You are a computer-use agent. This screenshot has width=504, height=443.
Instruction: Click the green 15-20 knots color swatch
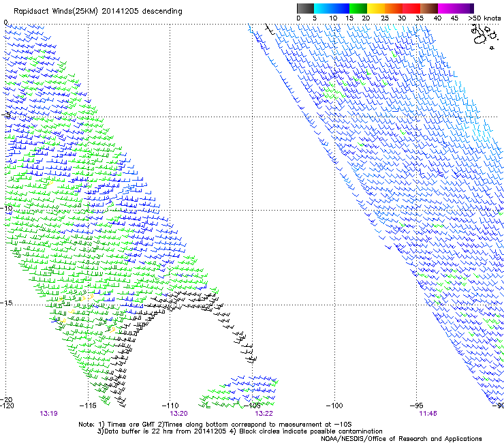pos(358,8)
